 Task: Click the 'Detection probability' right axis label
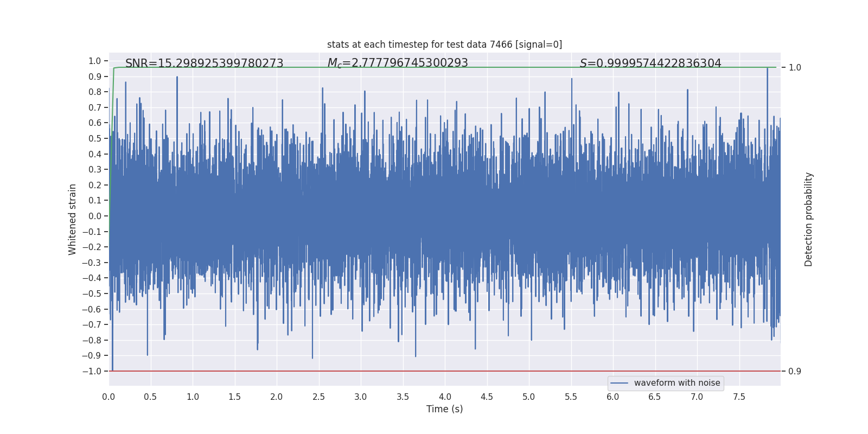click(808, 219)
